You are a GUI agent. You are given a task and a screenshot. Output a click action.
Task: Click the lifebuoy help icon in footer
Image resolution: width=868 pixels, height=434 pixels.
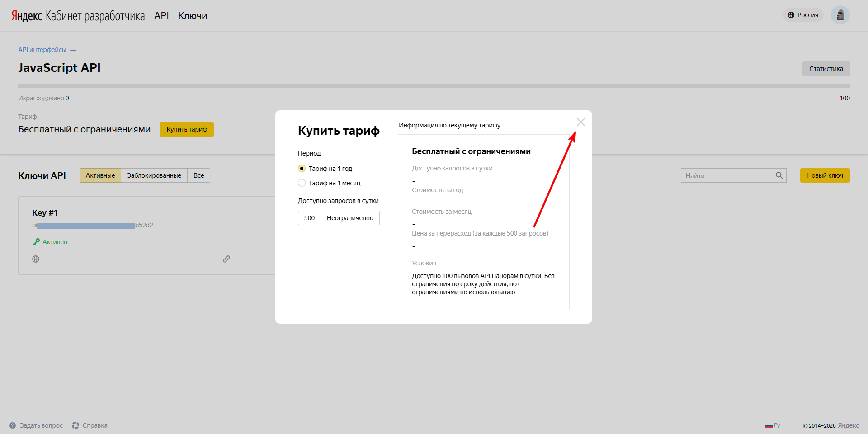75,425
